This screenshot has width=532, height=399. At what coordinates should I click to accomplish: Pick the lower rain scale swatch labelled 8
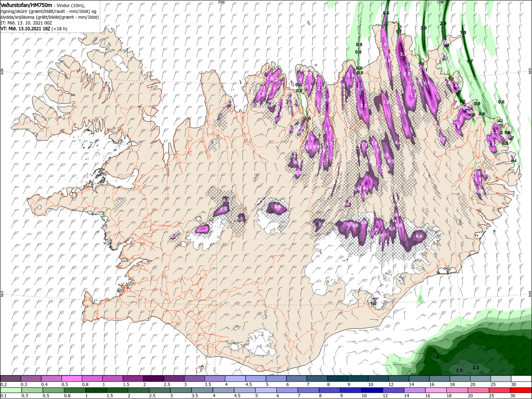point(330,390)
